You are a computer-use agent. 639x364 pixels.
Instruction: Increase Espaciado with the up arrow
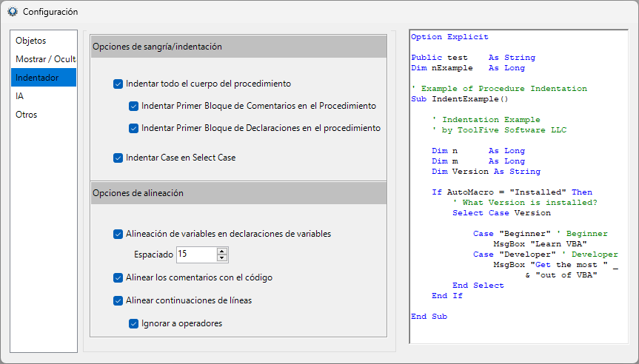[x=222, y=252]
